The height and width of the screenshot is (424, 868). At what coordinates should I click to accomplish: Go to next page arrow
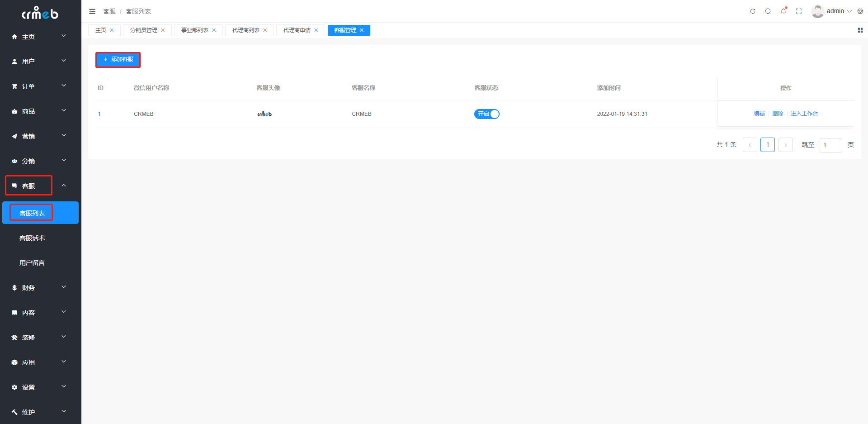tap(786, 145)
